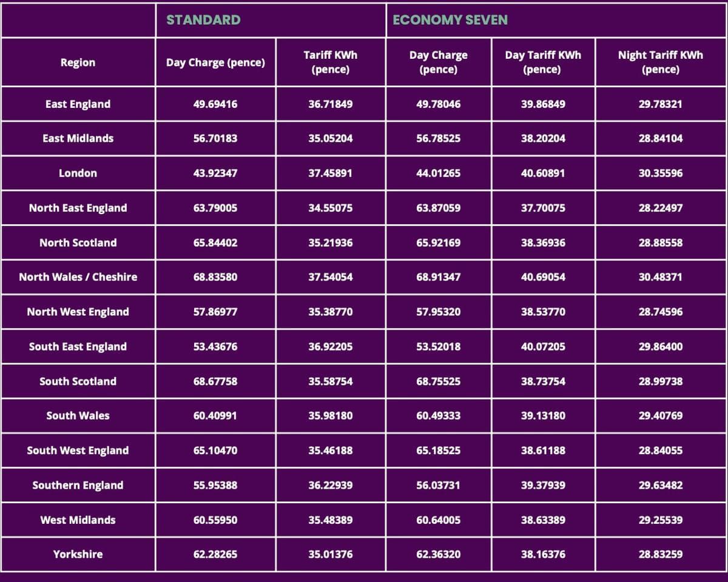Select London's standard day charge 43.92347
This screenshot has height=582, width=728.
(x=215, y=173)
